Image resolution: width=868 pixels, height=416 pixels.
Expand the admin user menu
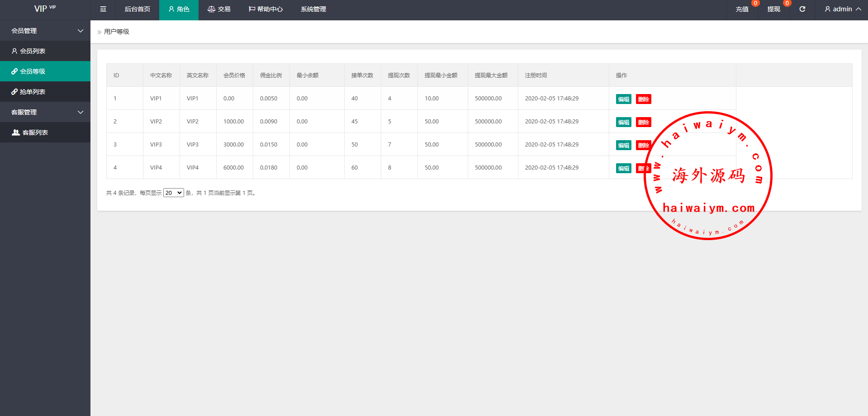(x=842, y=9)
